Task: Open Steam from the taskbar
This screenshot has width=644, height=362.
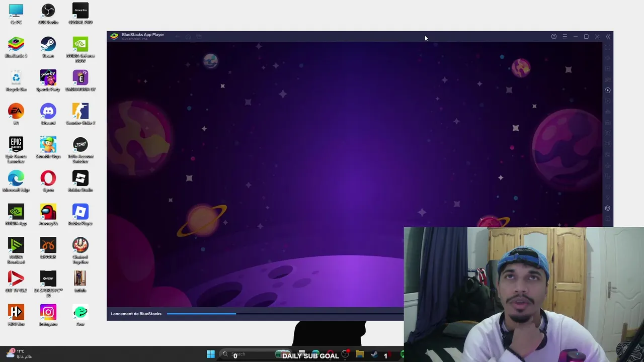Action: click(x=374, y=354)
